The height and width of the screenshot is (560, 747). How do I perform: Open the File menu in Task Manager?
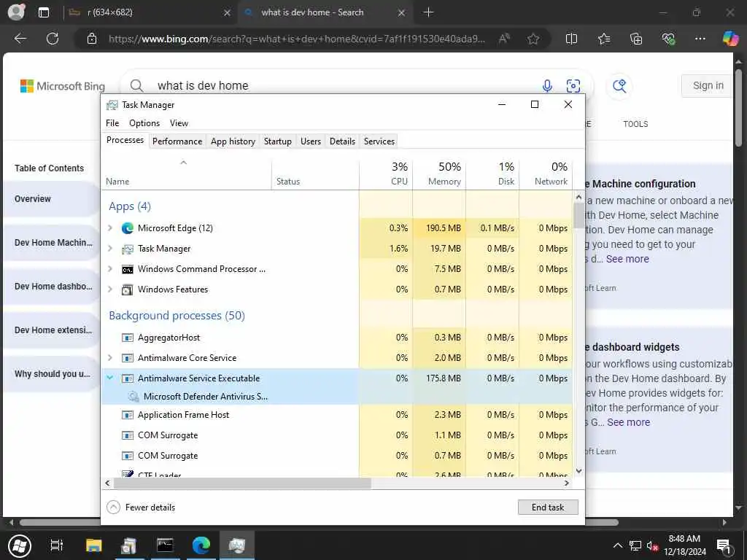112,123
